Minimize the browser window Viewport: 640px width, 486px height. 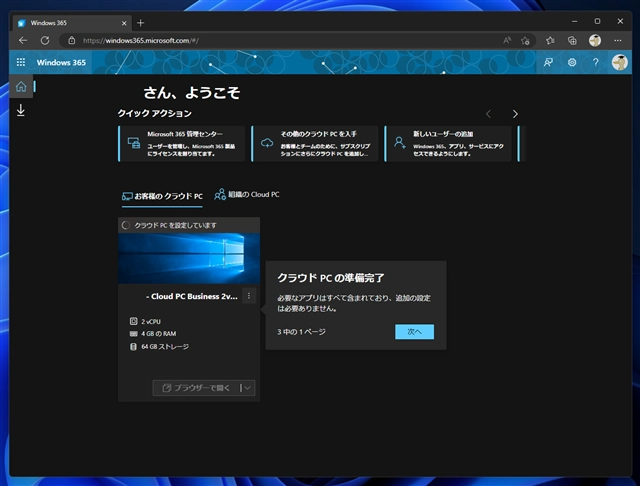574,21
